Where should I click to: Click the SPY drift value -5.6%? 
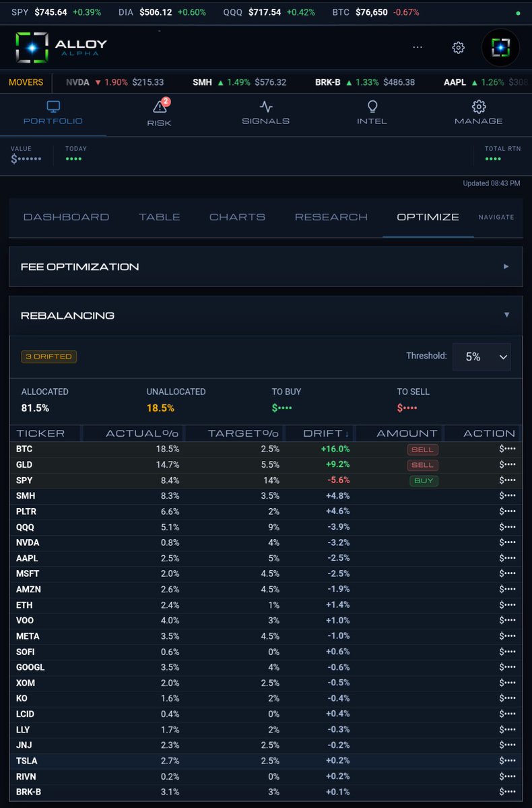pos(338,480)
